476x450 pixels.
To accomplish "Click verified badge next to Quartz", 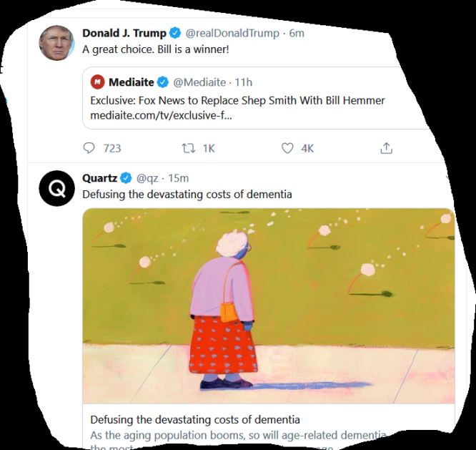I will click(126, 177).
